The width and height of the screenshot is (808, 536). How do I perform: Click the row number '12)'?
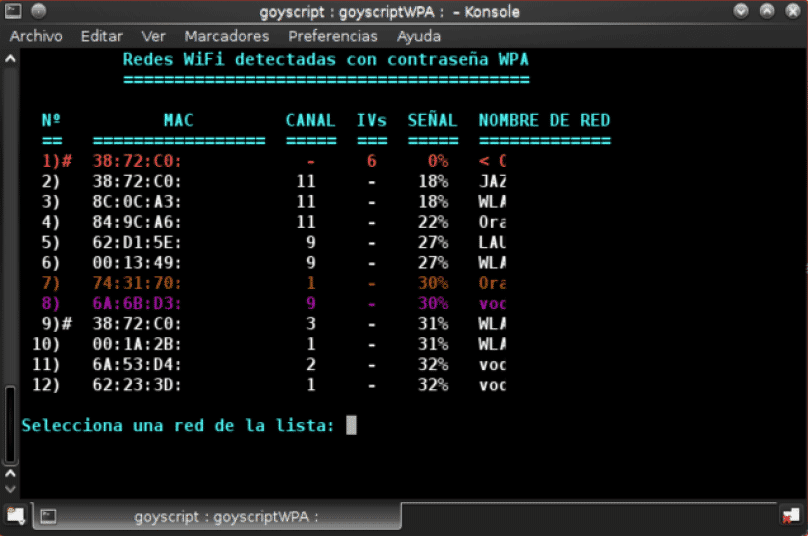coord(45,384)
